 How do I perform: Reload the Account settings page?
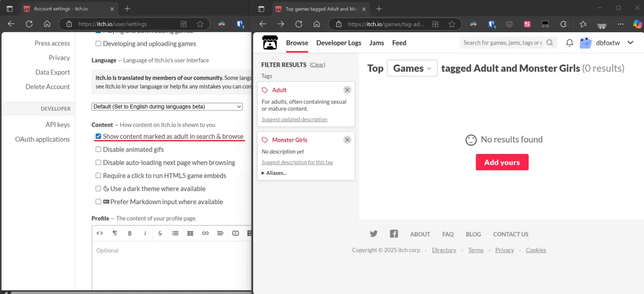coord(29,24)
